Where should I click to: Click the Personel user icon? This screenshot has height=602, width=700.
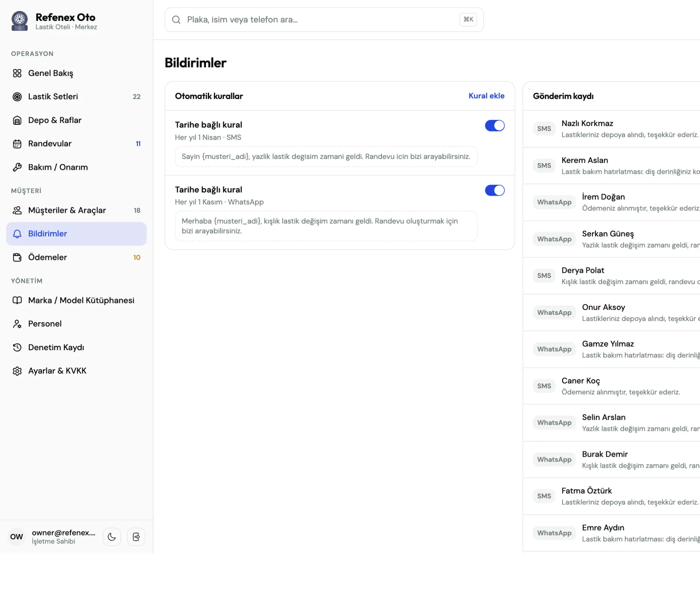[17, 324]
